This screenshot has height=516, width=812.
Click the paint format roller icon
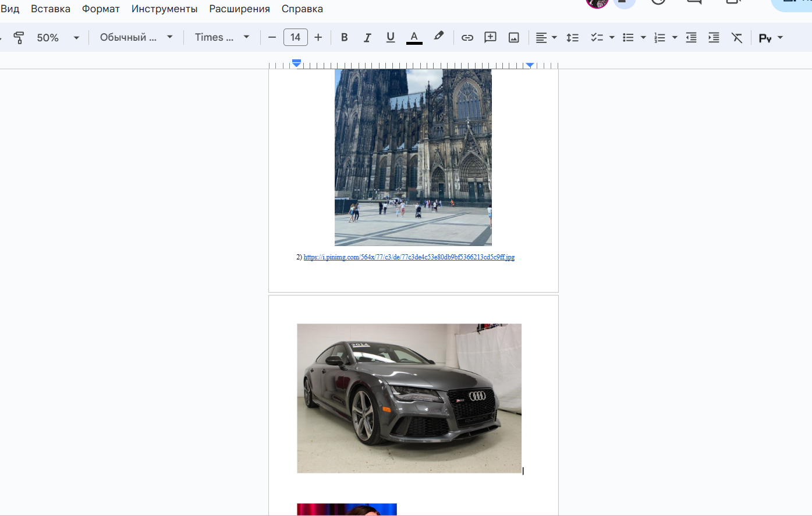pyautogui.click(x=19, y=38)
